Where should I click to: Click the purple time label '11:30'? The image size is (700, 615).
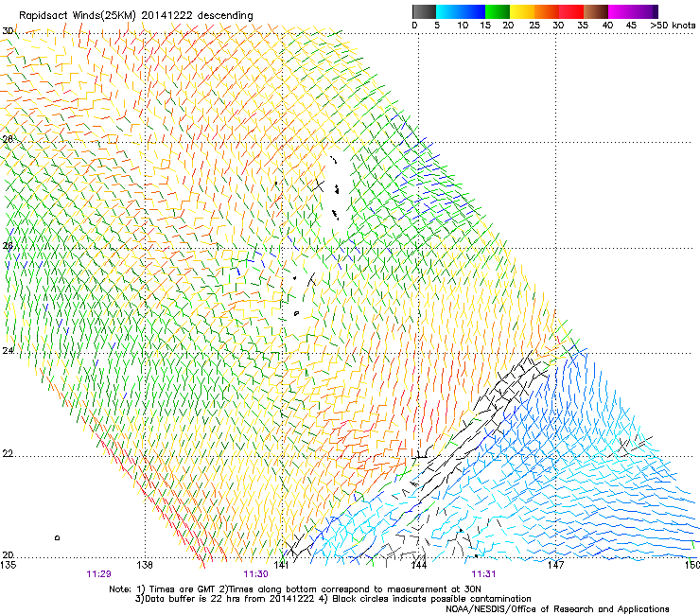point(255,574)
